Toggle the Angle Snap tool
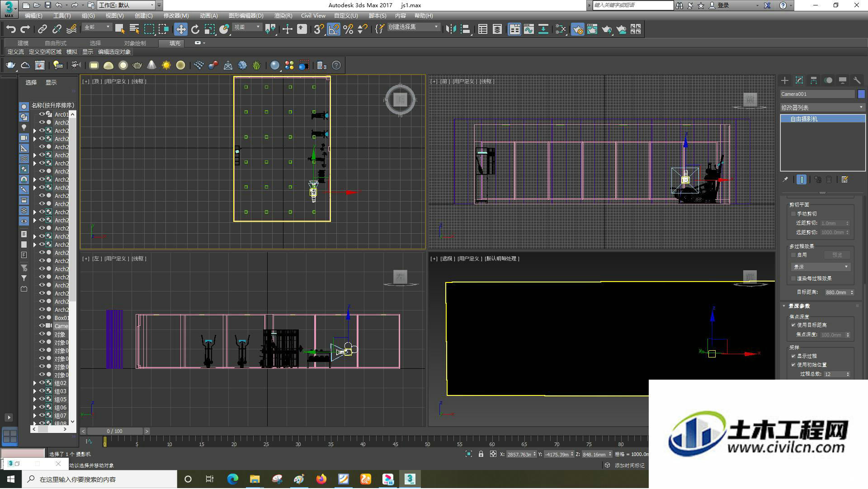The height and width of the screenshot is (489, 868). pyautogui.click(x=334, y=29)
